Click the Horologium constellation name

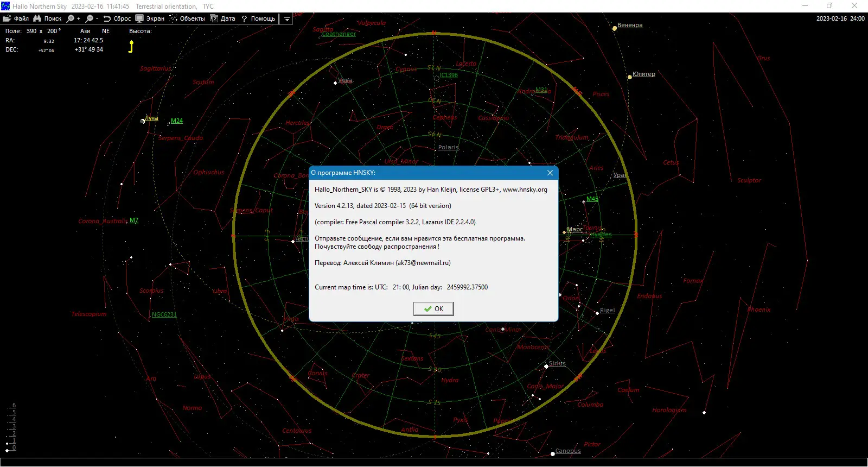pyautogui.click(x=669, y=410)
